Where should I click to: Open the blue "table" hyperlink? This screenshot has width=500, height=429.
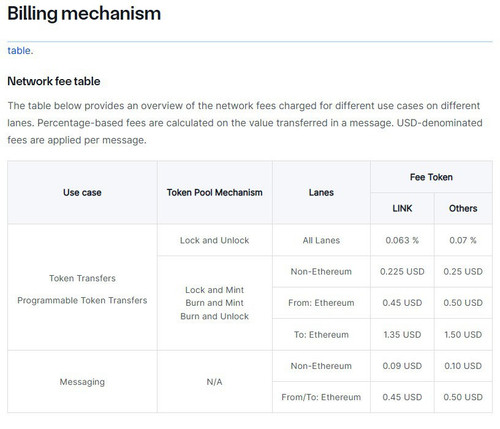19,51
